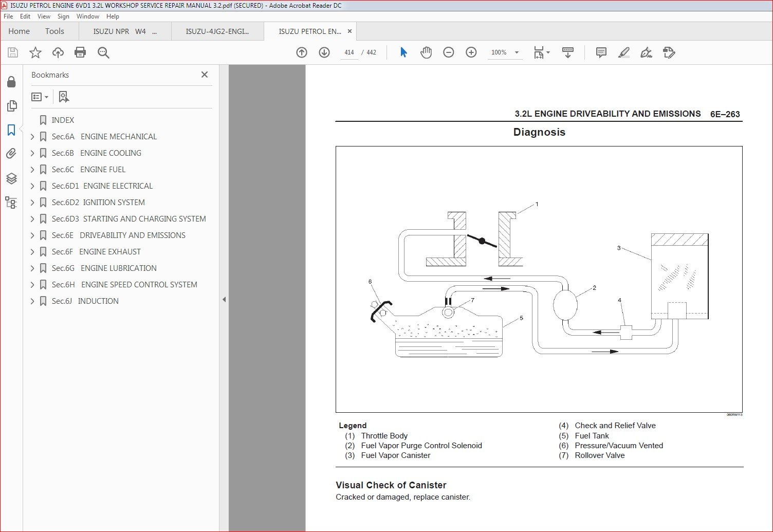This screenshot has height=532, width=773.
Task: Open Sec.6G ENGINE LUBRICATION bookmark
Action: (x=104, y=268)
